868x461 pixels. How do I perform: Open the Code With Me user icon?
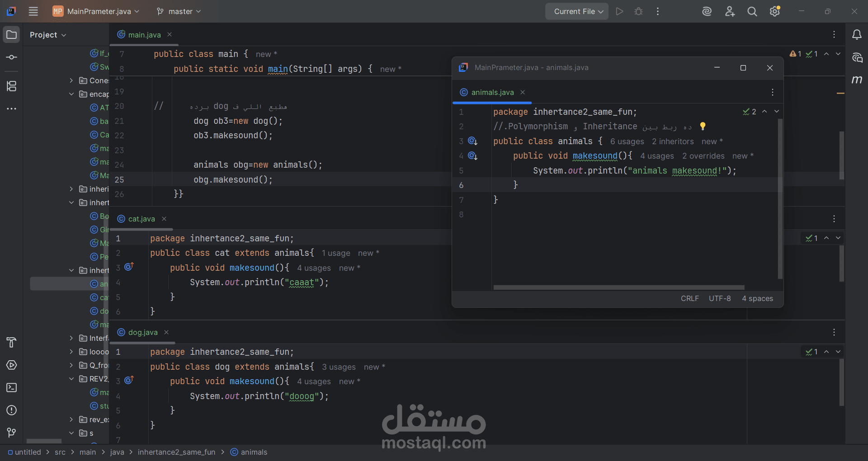(x=730, y=11)
